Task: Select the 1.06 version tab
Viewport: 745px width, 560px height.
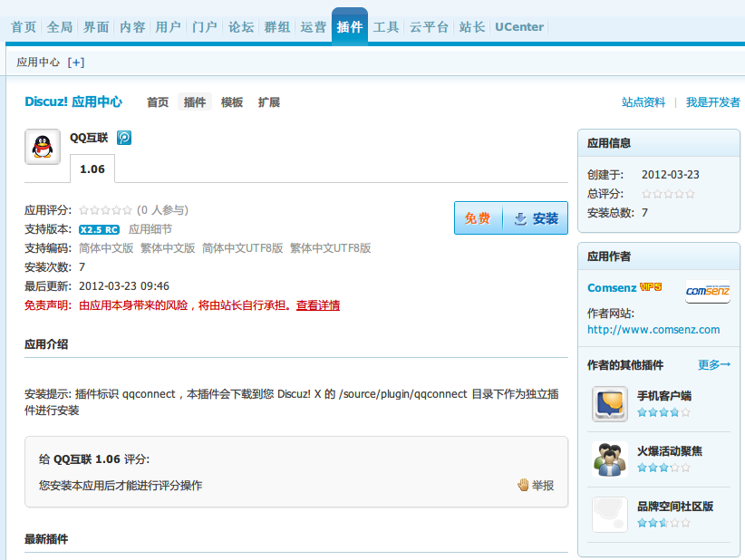Action: click(92, 169)
